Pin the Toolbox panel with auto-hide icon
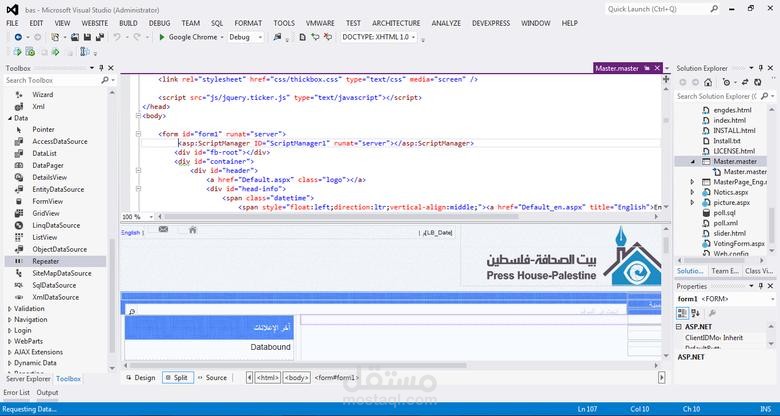Image resolution: width=780 pixels, height=416 pixels. [101, 68]
